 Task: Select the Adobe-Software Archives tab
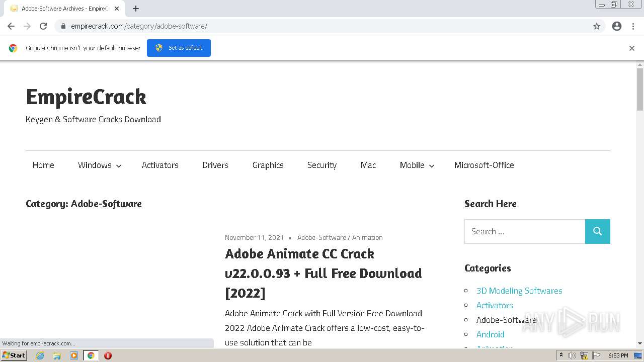(64, 9)
